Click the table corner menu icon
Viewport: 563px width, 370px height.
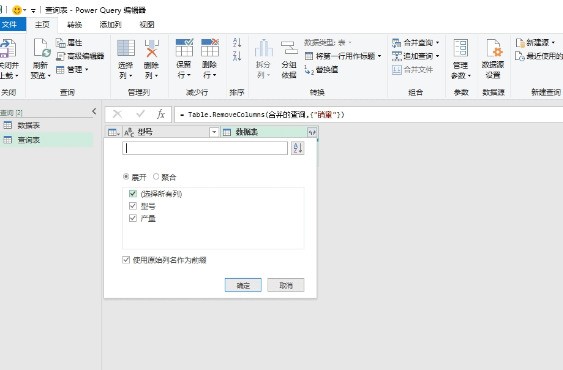click(113, 132)
